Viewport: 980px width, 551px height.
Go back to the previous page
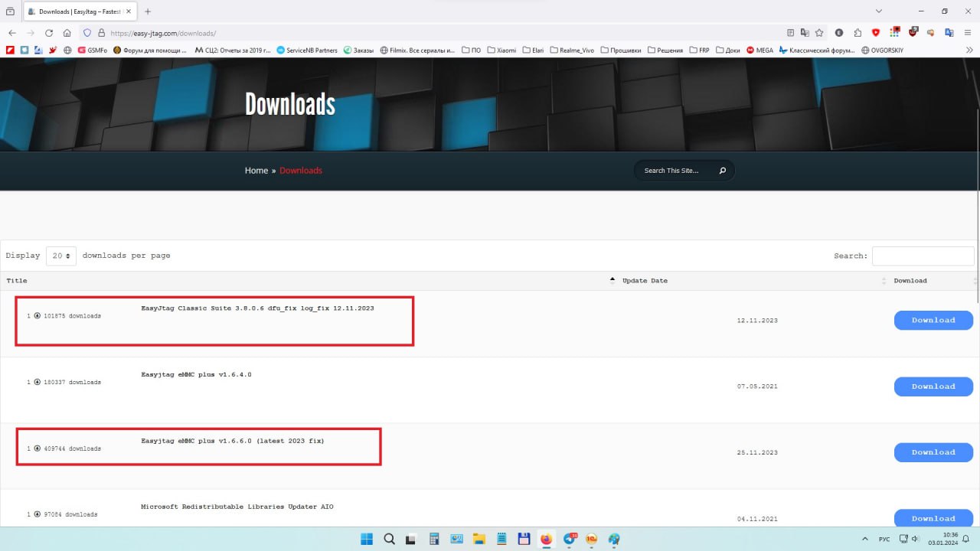(11, 33)
